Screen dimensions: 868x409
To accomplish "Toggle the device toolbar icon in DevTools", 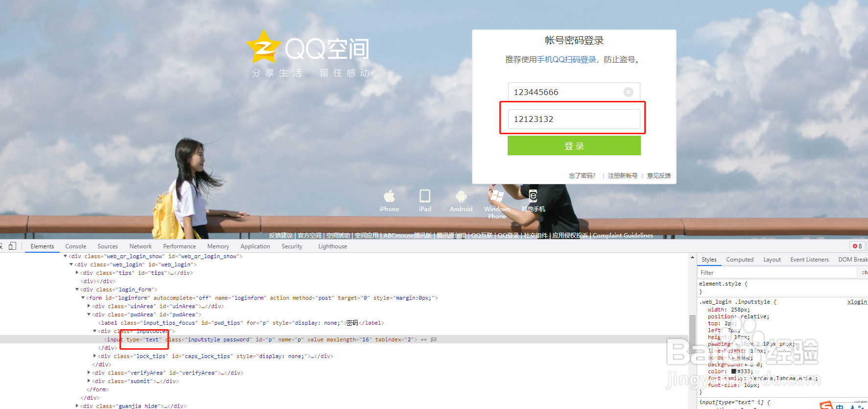I will pyautogui.click(x=13, y=246).
